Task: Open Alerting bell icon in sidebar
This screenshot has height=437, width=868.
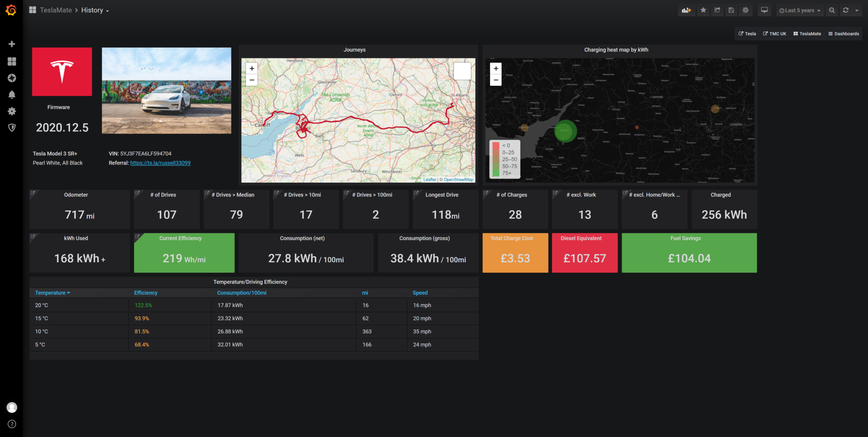Action: click(x=12, y=95)
